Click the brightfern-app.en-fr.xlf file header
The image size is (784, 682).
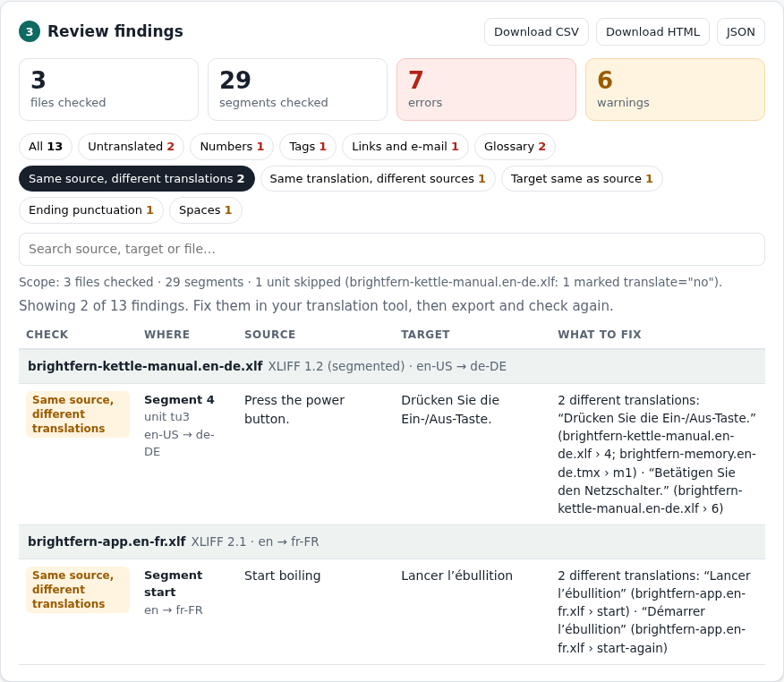tap(391, 542)
